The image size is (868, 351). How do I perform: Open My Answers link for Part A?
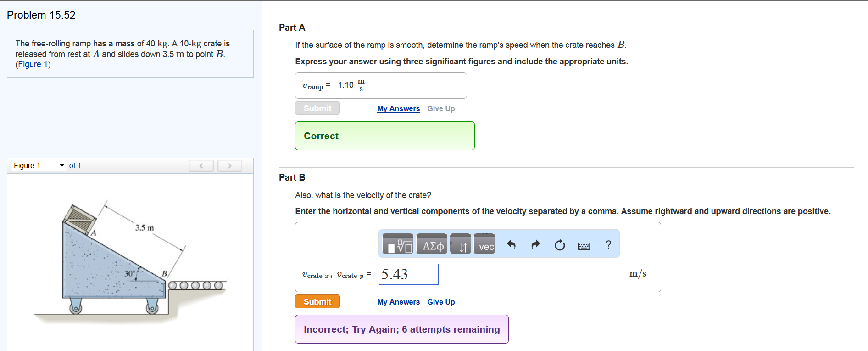398,108
